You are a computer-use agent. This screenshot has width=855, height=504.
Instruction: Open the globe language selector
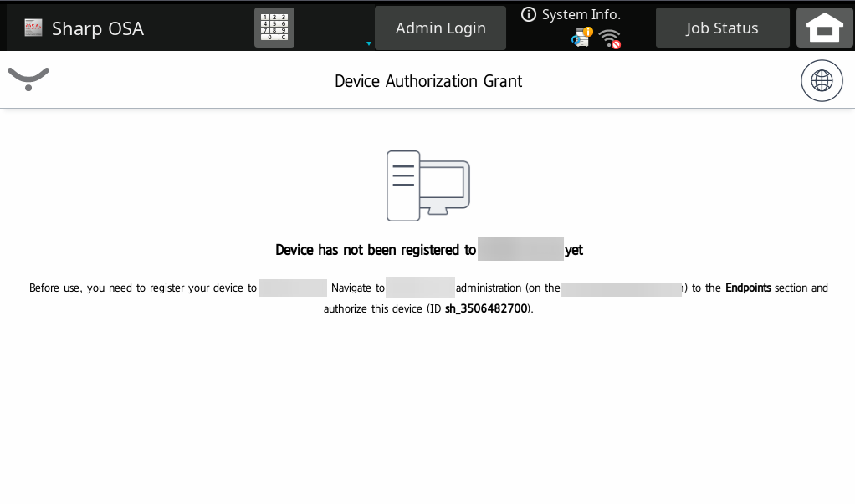(x=822, y=81)
